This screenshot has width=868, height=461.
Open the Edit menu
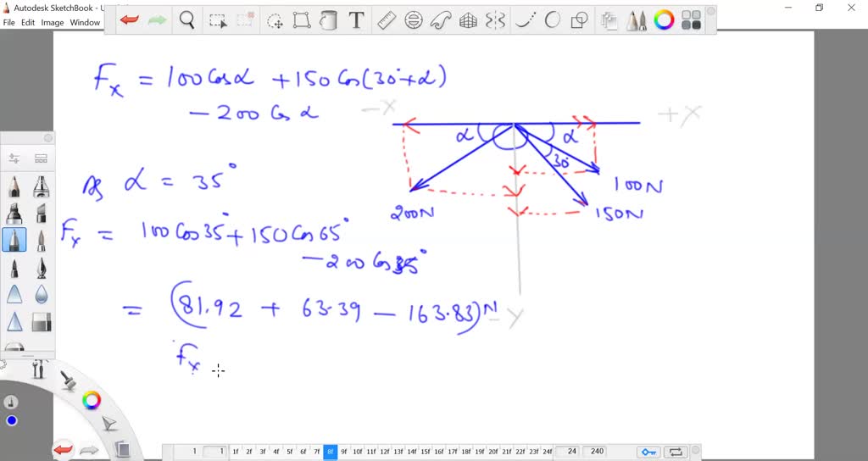(28, 23)
